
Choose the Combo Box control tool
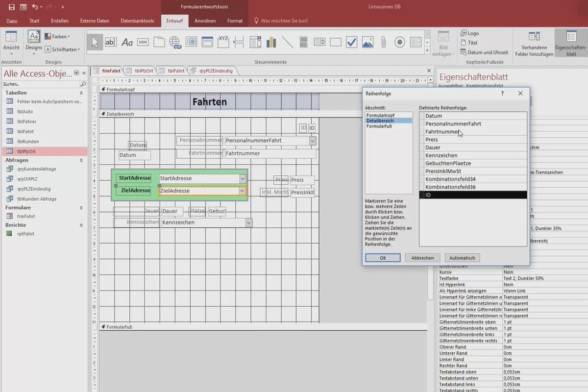[255, 43]
